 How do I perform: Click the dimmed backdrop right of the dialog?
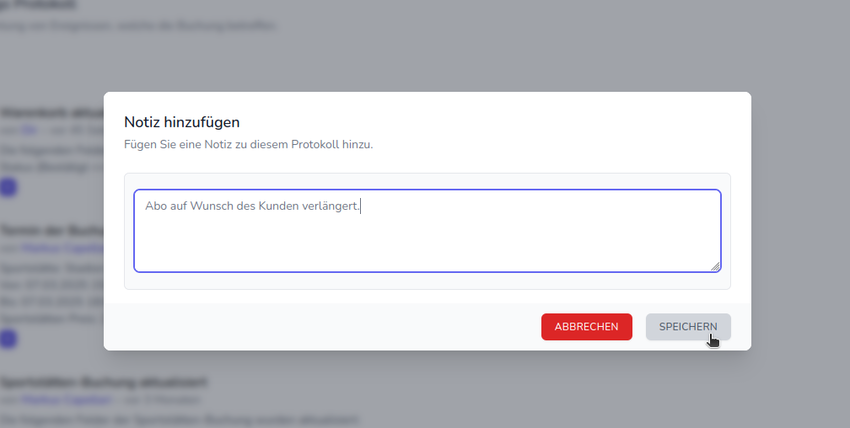click(800, 220)
